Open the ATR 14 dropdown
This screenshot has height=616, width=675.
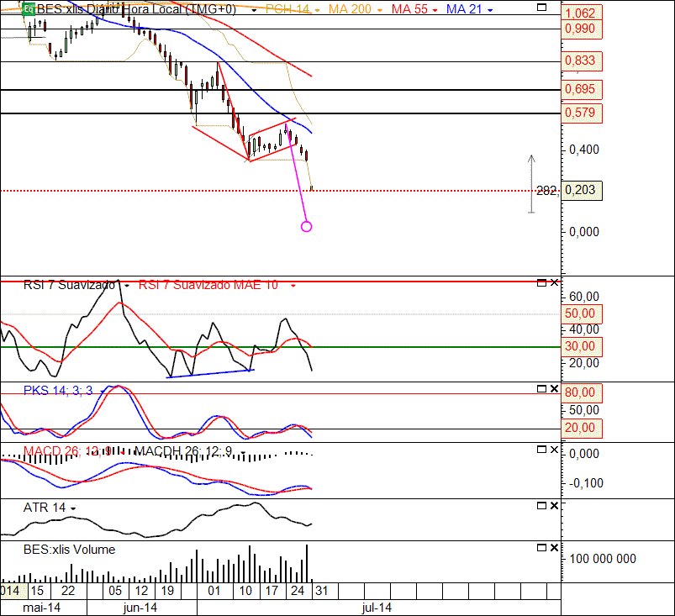point(73,508)
